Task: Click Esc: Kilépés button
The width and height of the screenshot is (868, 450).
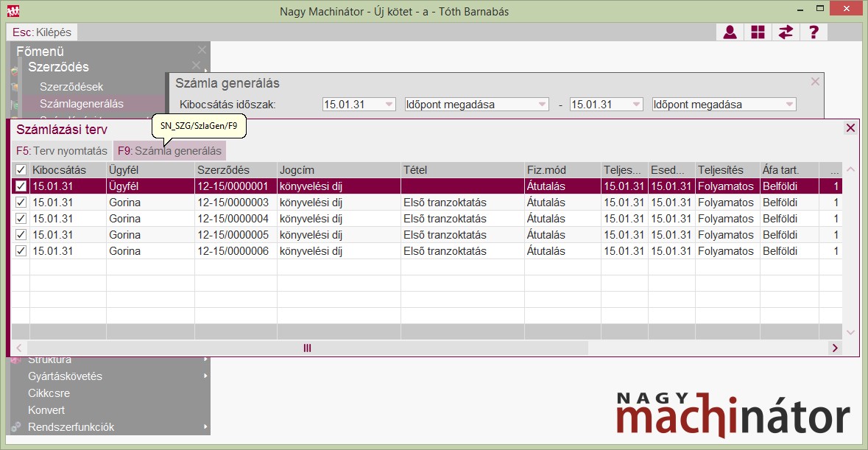Action: pyautogui.click(x=42, y=32)
